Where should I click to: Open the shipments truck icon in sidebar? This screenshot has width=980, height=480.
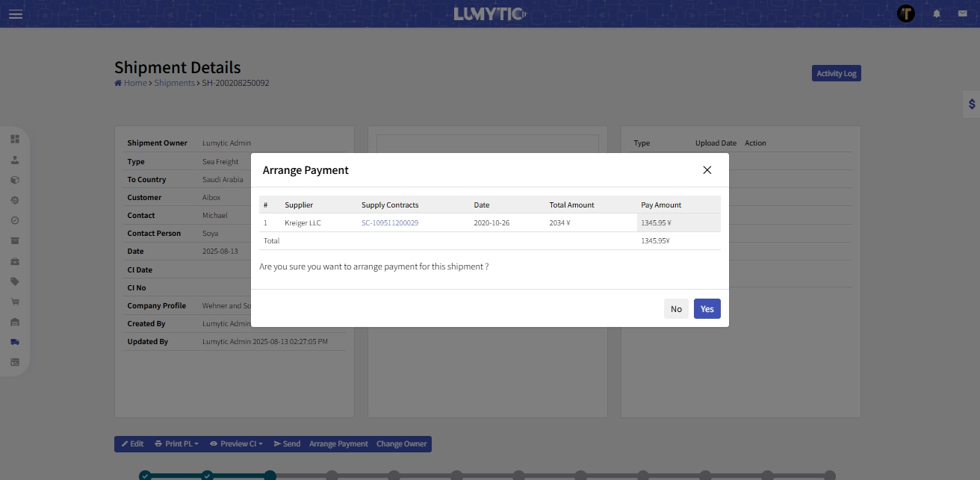15,342
